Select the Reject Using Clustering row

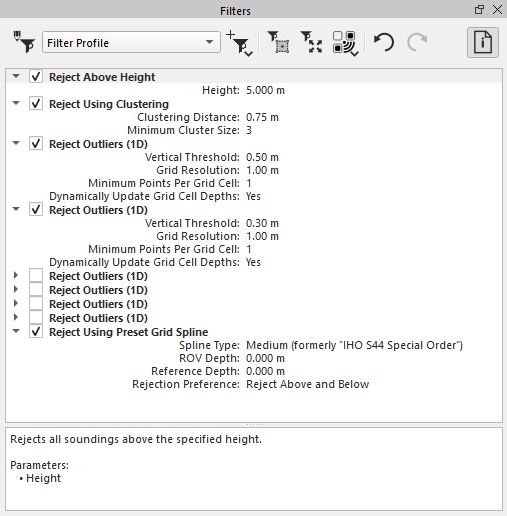[254, 104]
